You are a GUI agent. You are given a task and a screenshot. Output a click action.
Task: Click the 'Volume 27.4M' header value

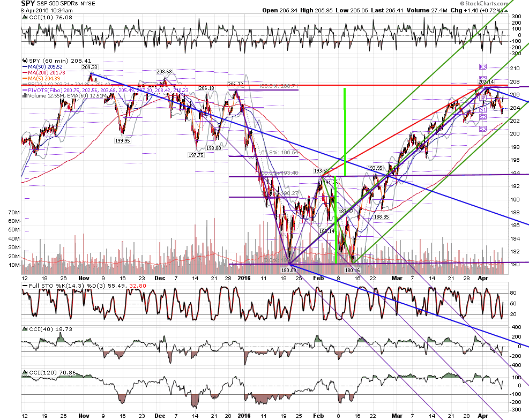427,11
